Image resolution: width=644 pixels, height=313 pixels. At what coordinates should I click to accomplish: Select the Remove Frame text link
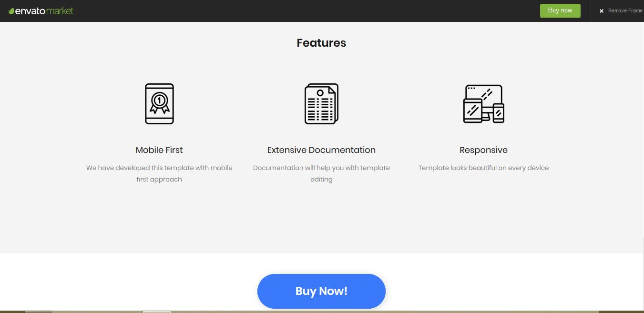[x=625, y=10]
